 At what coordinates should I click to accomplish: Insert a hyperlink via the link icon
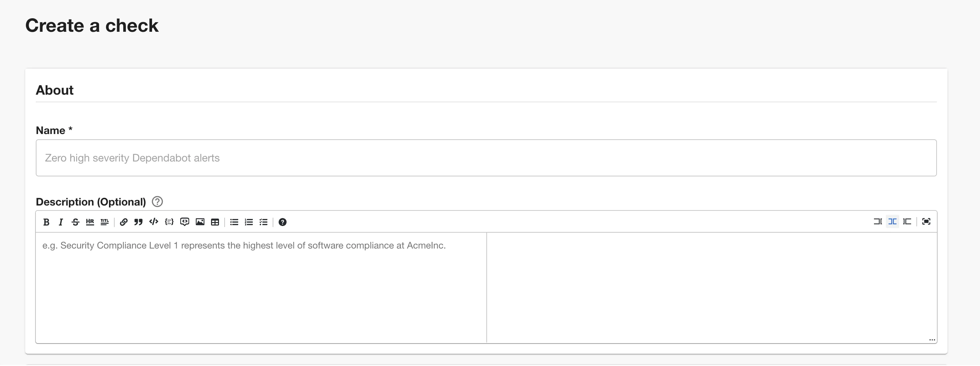pos(124,222)
